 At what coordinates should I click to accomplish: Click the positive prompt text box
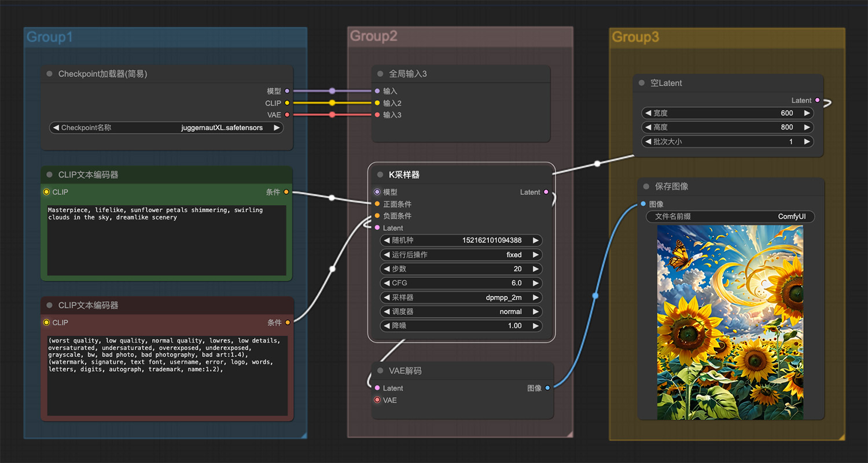coord(167,240)
